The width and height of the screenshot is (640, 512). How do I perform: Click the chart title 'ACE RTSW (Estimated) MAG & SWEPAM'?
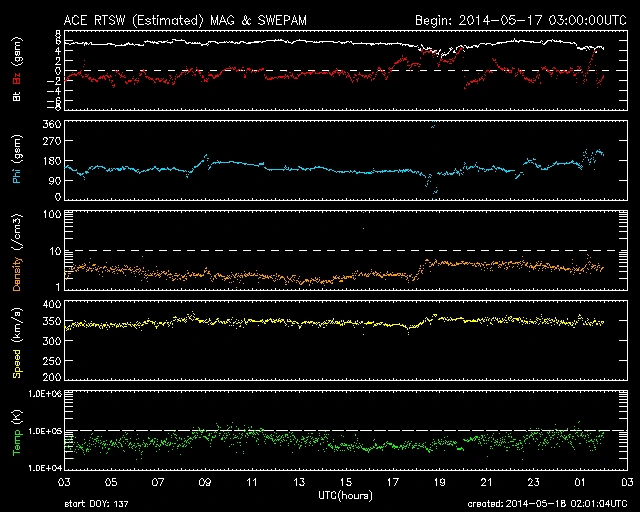[185, 20]
